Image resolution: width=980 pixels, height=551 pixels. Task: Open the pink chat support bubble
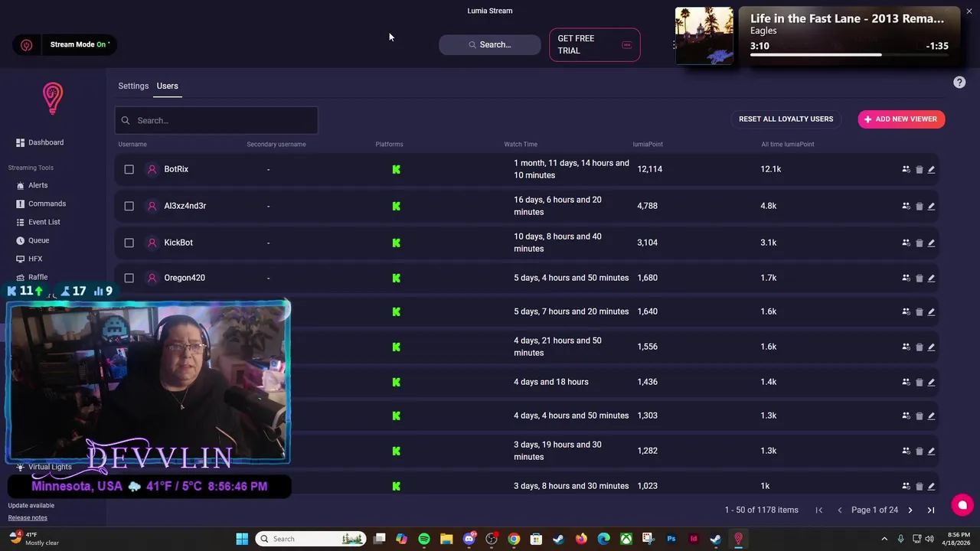click(x=962, y=505)
